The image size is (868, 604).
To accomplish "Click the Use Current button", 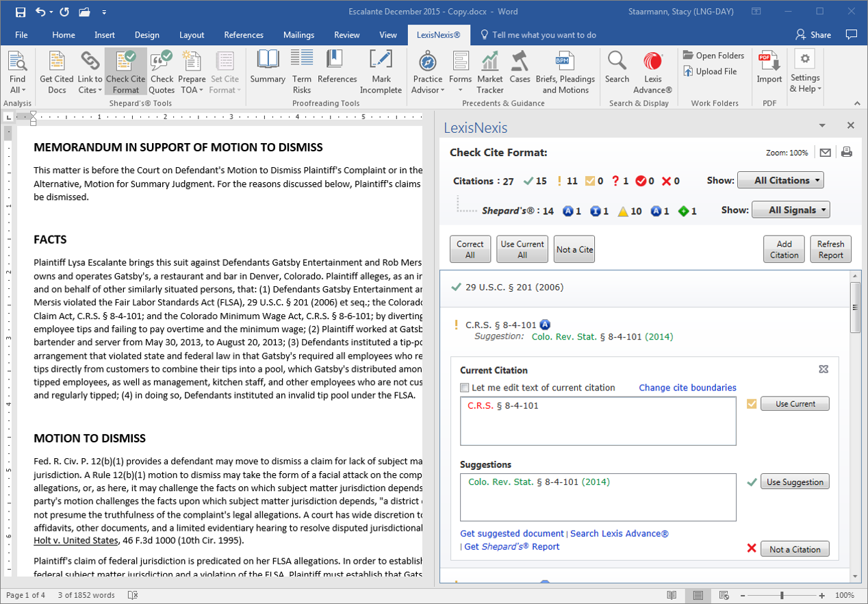I will tap(795, 404).
